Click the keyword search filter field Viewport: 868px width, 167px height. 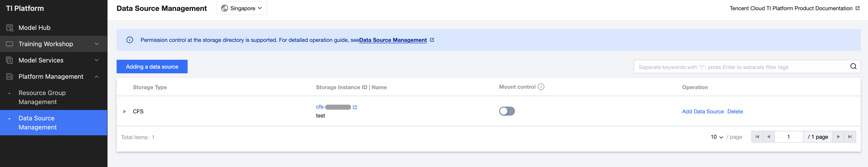[x=741, y=67]
